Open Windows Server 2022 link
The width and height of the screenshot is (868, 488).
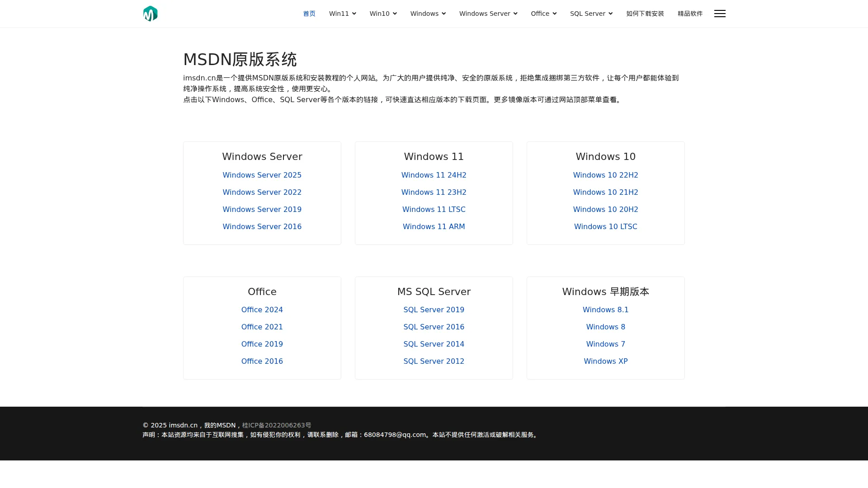(x=262, y=192)
